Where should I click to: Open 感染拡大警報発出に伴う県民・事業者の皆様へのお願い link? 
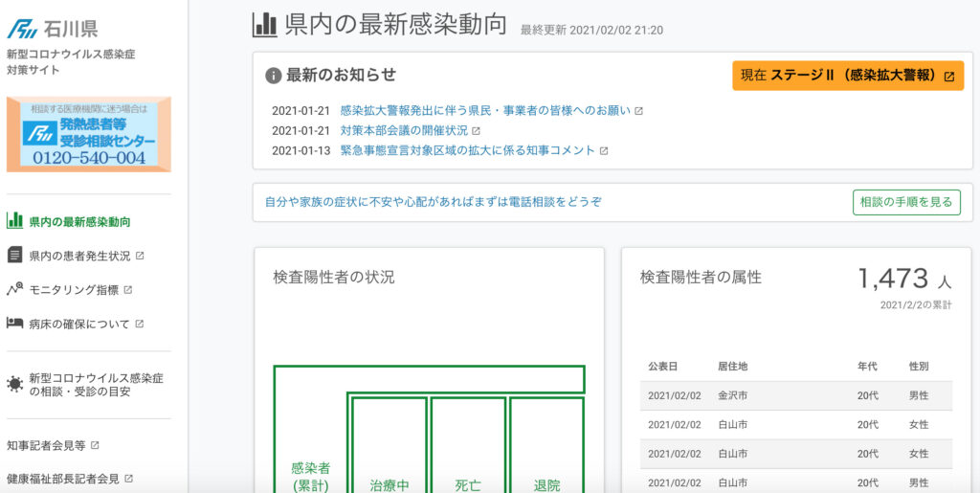[485, 111]
